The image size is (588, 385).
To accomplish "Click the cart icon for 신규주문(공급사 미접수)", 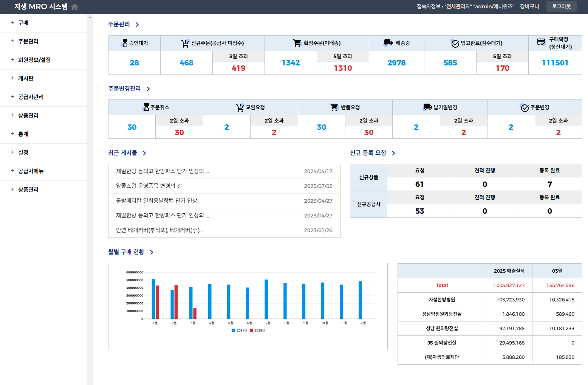I will [x=185, y=43].
